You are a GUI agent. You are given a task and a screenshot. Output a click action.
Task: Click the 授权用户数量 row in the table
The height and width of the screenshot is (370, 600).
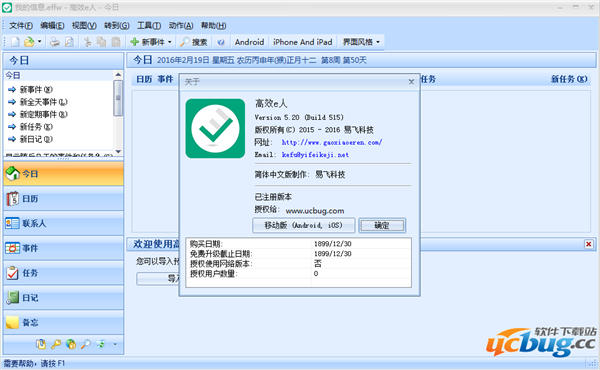pos(298,274)
